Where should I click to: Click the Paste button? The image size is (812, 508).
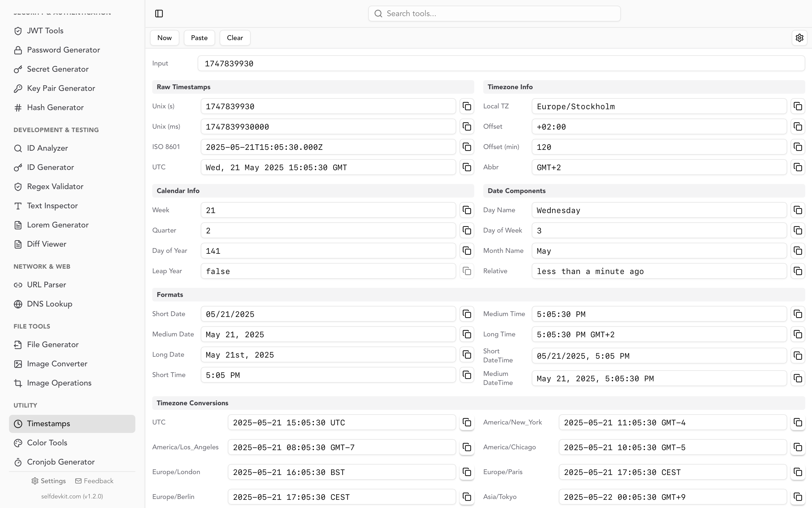tap(199, 38)
